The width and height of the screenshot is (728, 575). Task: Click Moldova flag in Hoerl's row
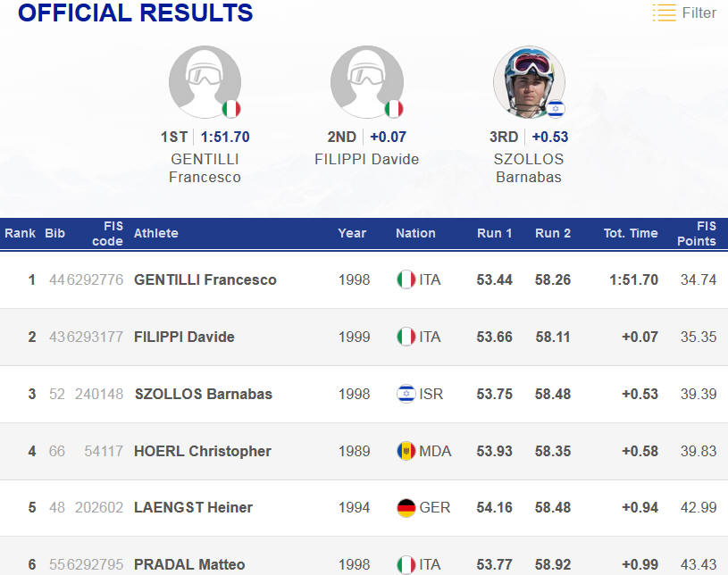click(406, 451)
